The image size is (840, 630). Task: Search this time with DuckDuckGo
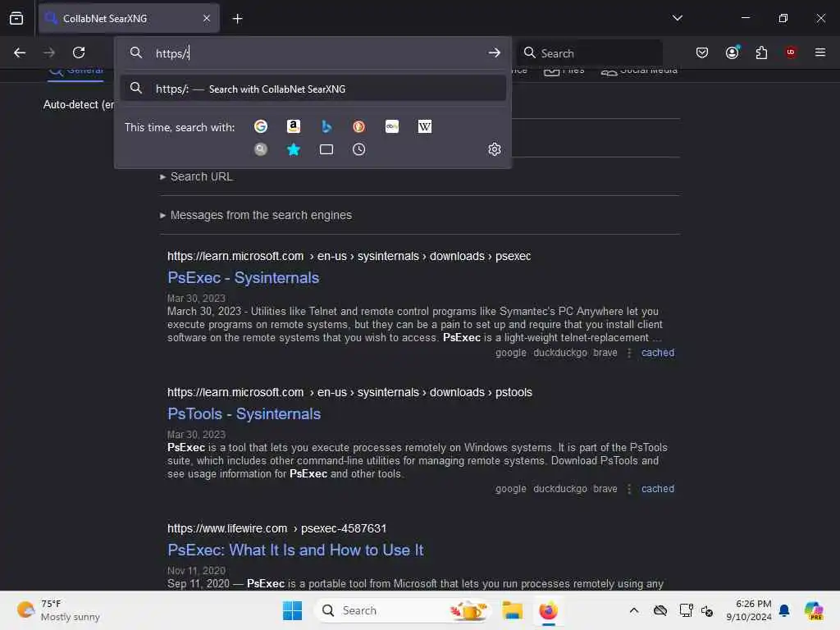(359, 126)
